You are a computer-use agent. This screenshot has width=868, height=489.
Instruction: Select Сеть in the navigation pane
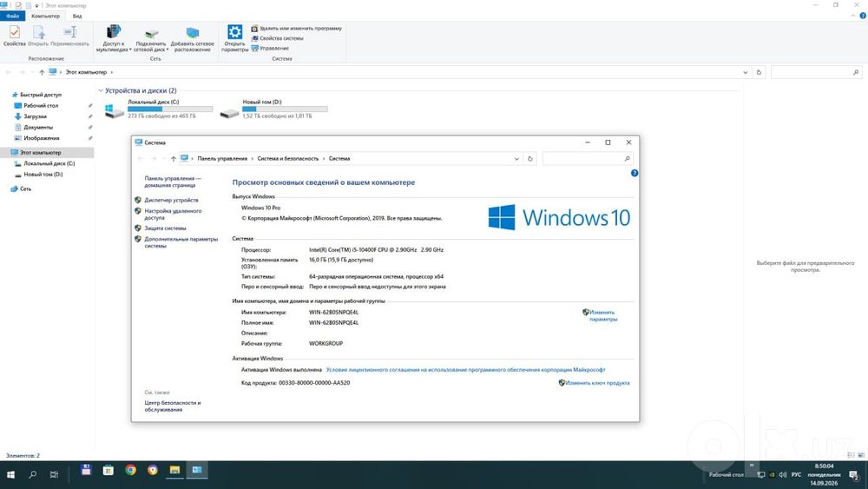(x=25, y=188)
